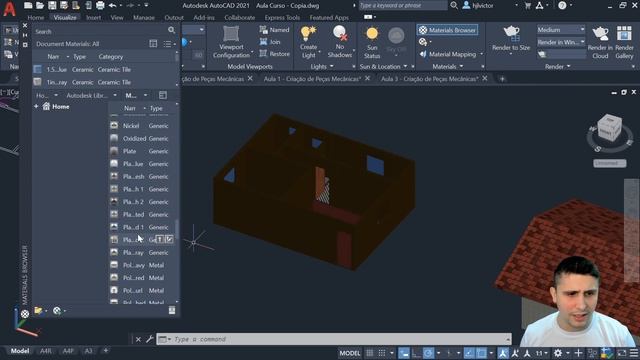Click the search magnifier in Materials Browser
Image resolution: width=640 pixels, height=360 pixels.
click(x=171, y=30)
